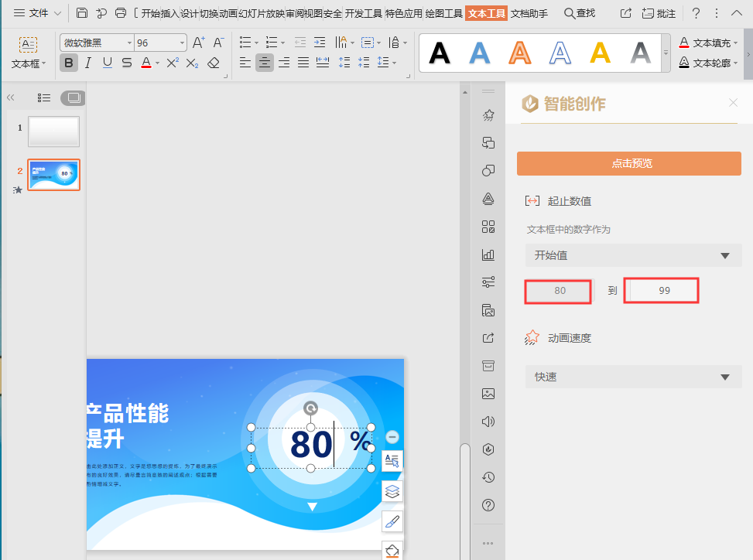
Task: Open font color dropdown arrow
Action: click(x=158, y=63)
